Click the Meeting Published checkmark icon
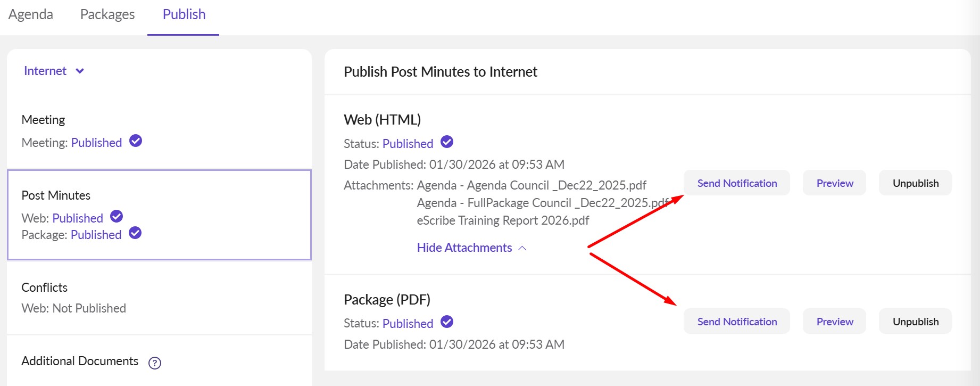The height and width of the screenshot is (386, 980). 136,141
